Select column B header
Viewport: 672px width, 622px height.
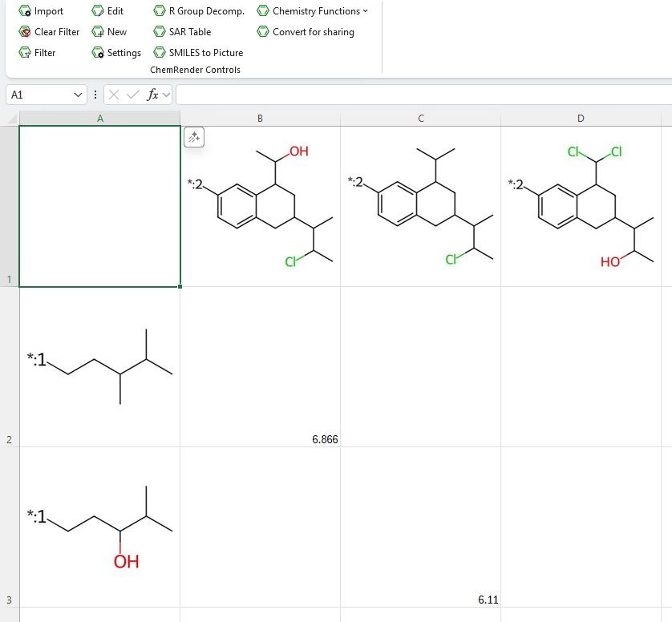260,119
